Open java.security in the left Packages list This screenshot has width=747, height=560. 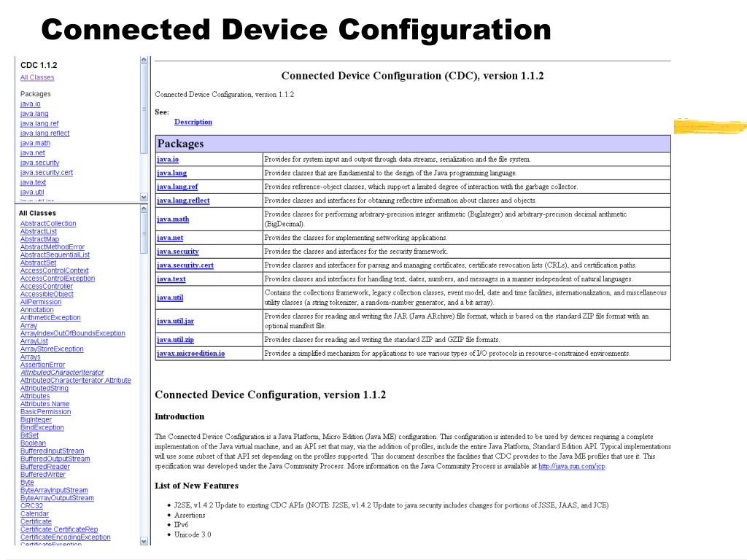40,163
